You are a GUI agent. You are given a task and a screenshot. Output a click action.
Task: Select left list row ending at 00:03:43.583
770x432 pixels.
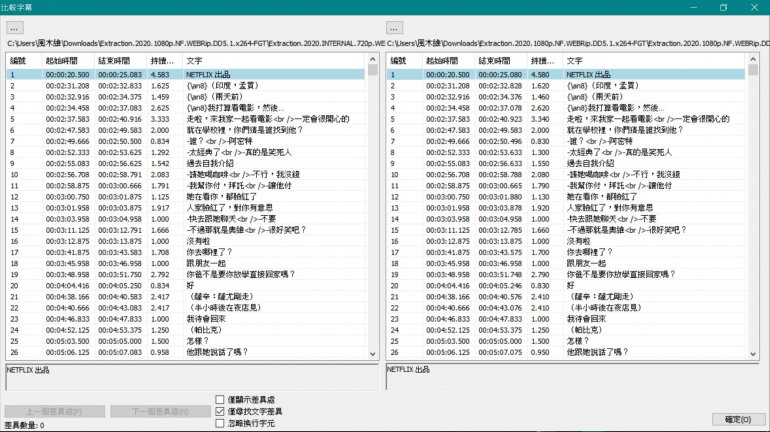pos(186,252)
